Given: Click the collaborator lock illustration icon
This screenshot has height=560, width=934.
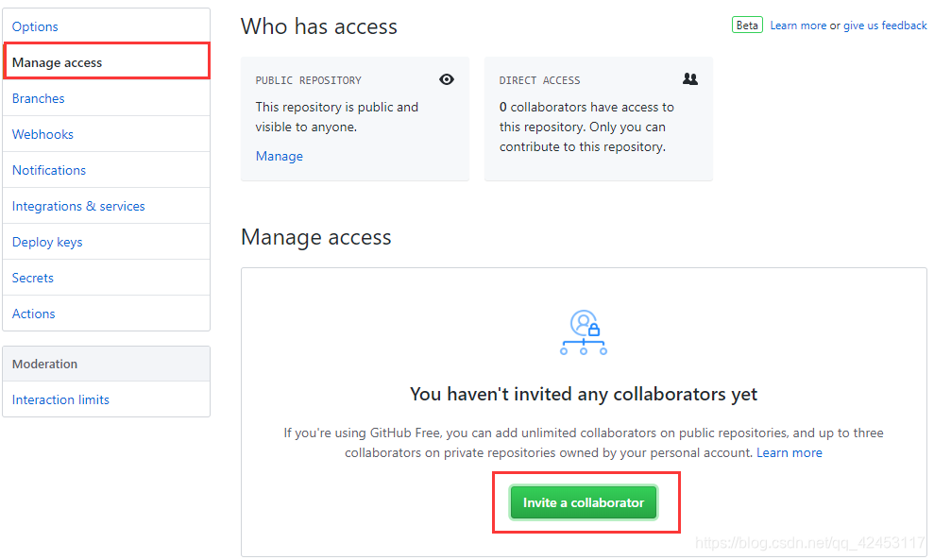Looking at the screenshot, I should point(584,332).
